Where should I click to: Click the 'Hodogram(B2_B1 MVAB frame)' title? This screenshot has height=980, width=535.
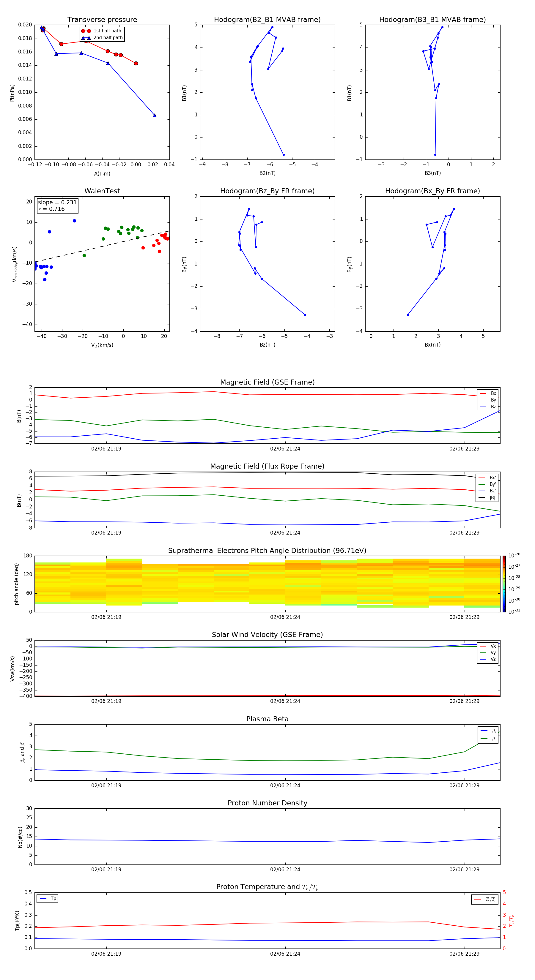(267, 20)
